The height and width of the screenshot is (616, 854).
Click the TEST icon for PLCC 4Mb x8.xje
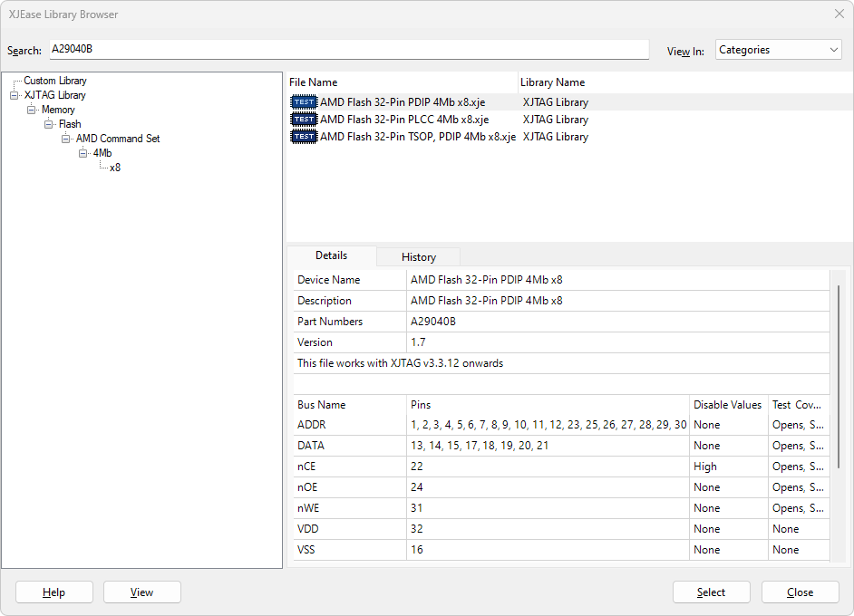304,120
